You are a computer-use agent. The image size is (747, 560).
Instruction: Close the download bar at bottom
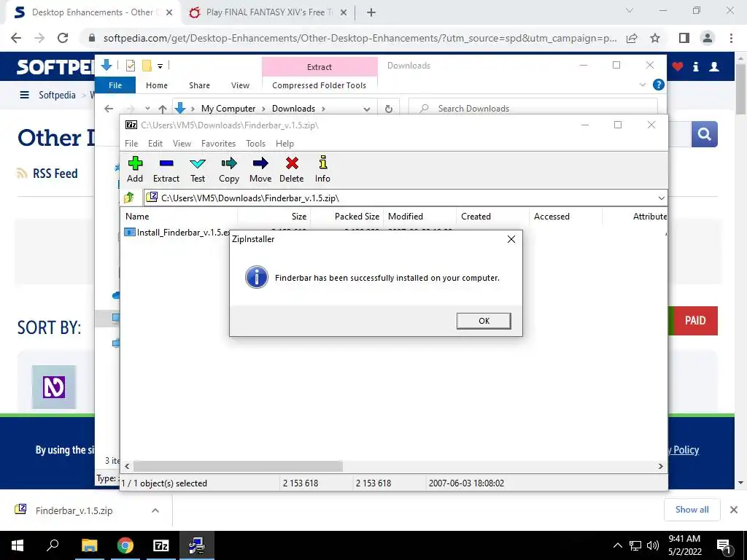point(734,510)
